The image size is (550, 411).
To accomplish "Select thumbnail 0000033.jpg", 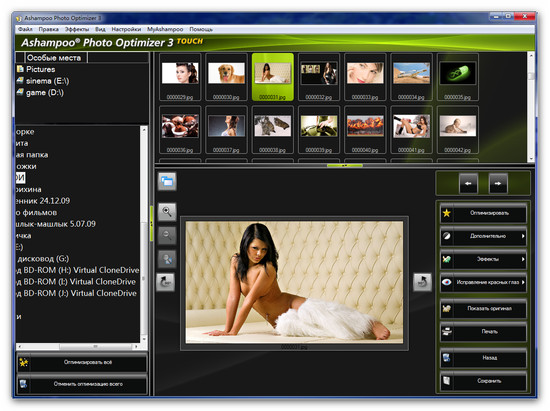I will [x=365, y=77].
